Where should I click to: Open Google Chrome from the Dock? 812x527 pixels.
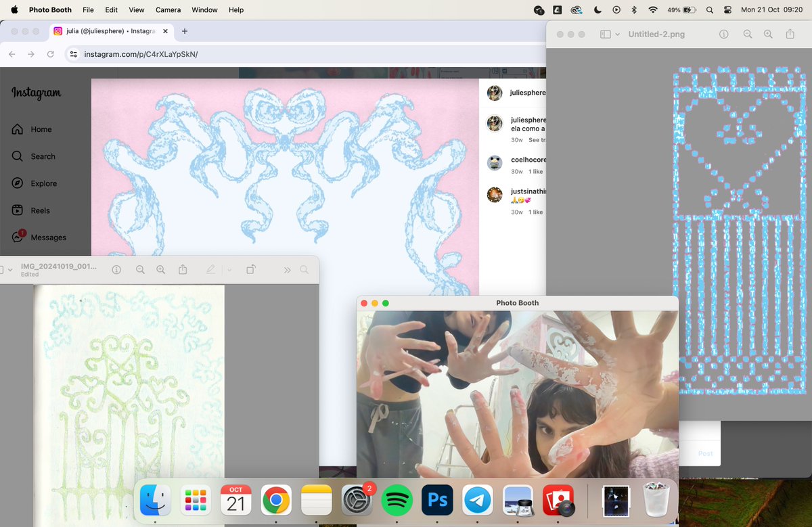point(276,501)
